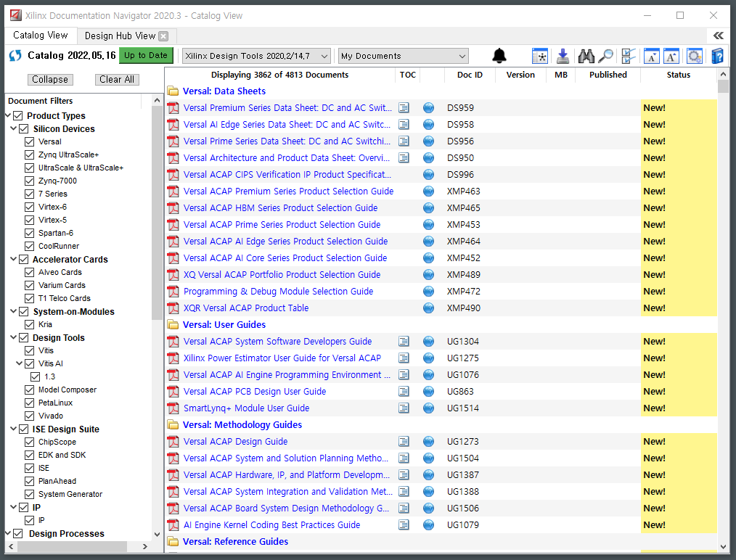Click the filter panel vertical scrollbar thumb
The width and height of the screenshot is (736, 560).
coord(157,213)
